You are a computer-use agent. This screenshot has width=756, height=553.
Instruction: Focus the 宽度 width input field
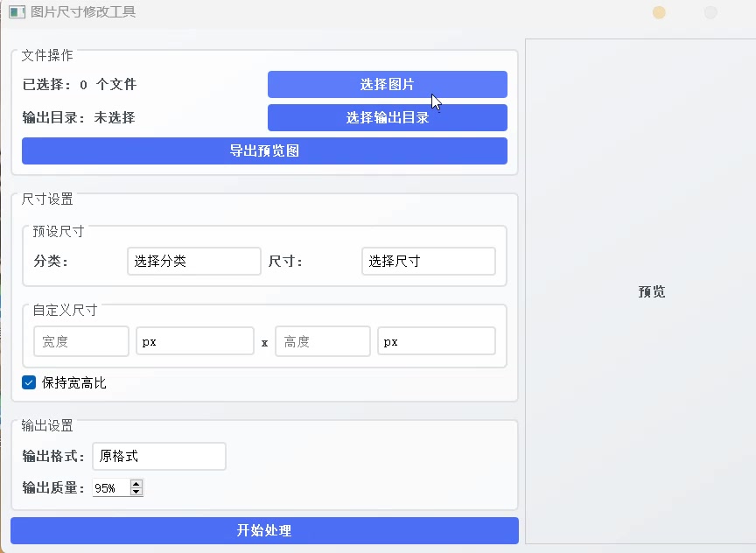80,341
